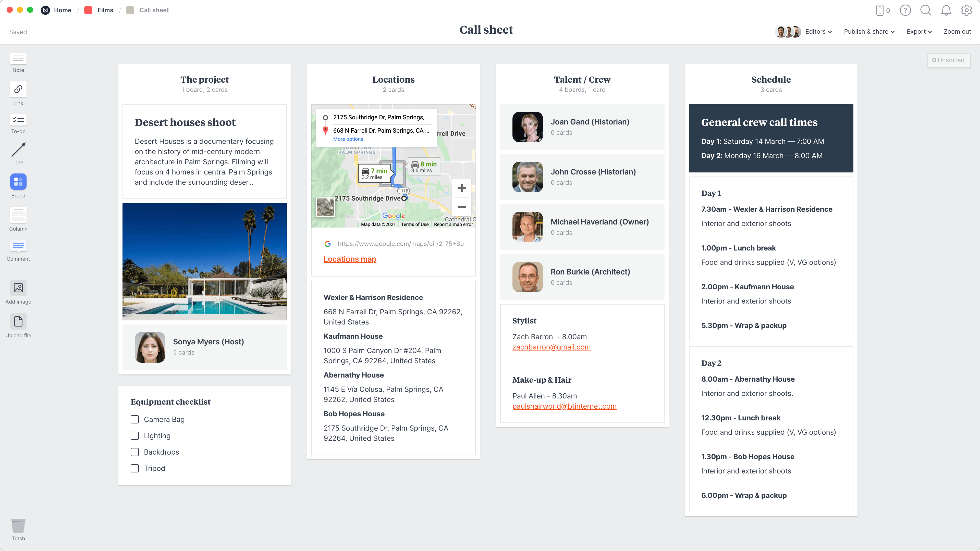980x551 pixels.
Task: Open Publish & share dropdown
Action: tap(869, 32)
